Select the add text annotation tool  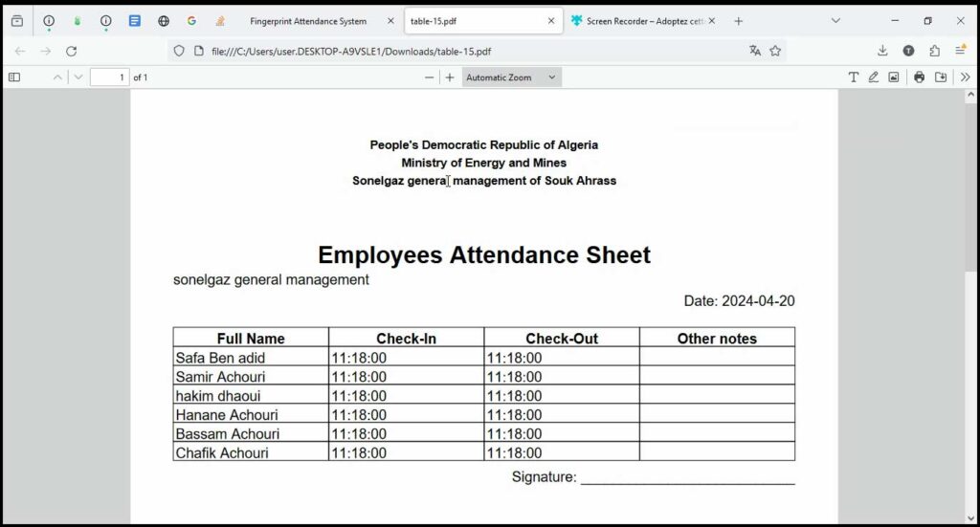pyautogui.click(x=853, y=77)
